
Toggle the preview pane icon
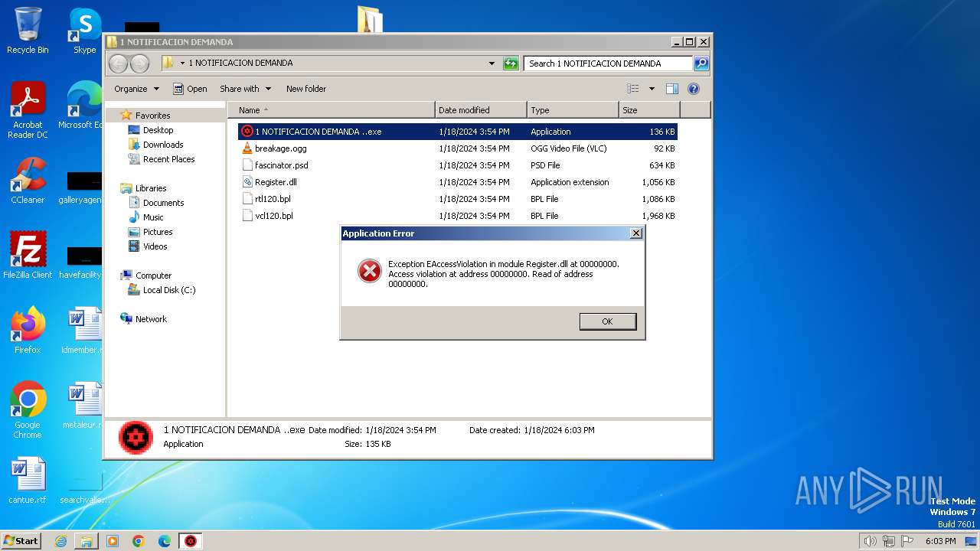672,89
